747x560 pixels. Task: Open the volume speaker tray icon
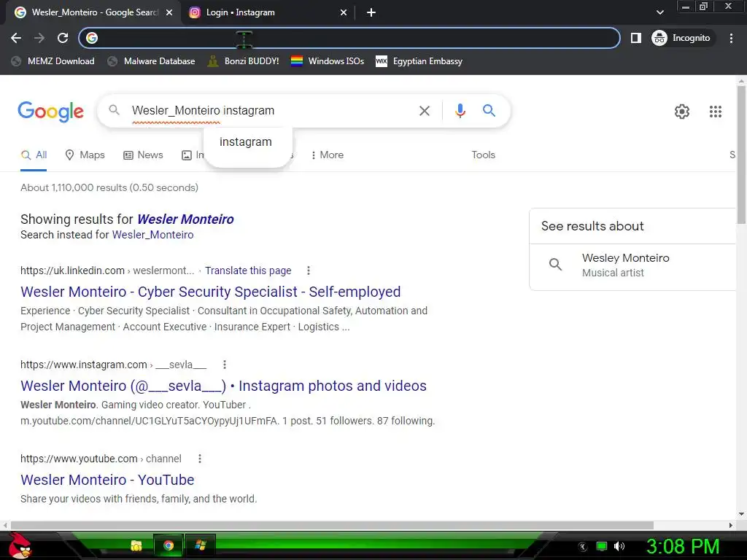pos(619,546)
